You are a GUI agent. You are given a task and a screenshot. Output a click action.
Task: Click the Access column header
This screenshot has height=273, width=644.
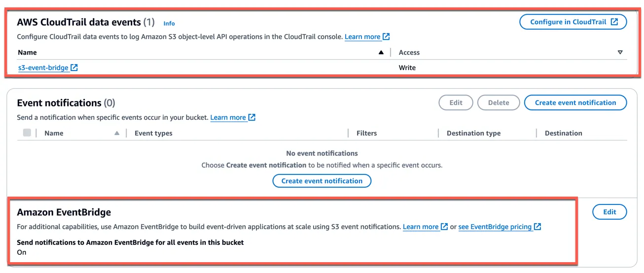[409, 52]
